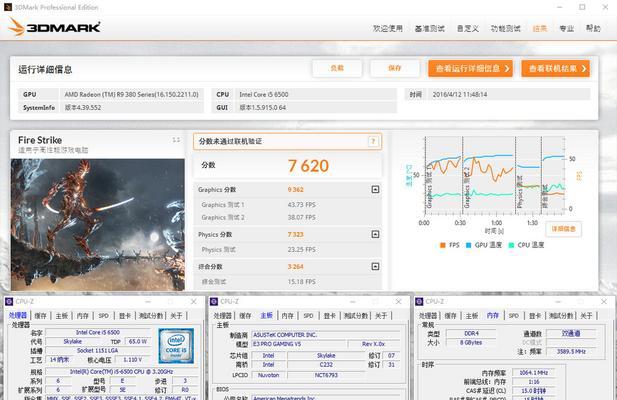Click the 8 GBytes memory size field
This screenshot has width=617, height=400.
click(471, 343)
